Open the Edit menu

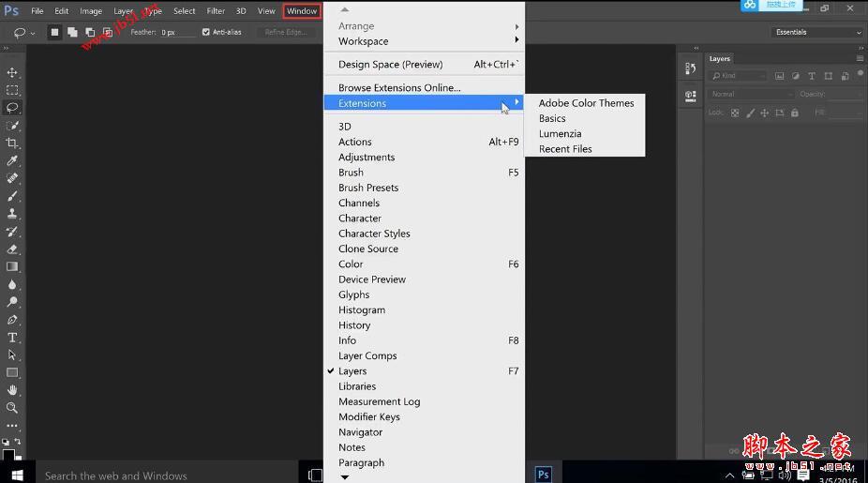(62, 11)
